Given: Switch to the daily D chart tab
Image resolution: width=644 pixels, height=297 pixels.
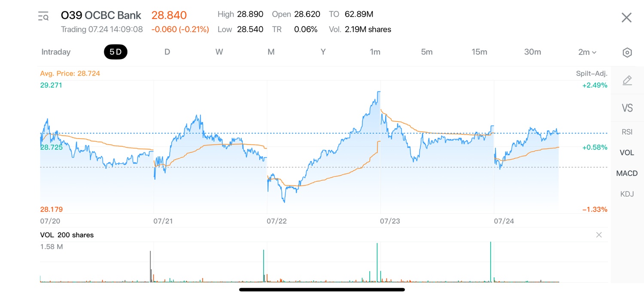Looking at the screenshot, I should 167,52.
